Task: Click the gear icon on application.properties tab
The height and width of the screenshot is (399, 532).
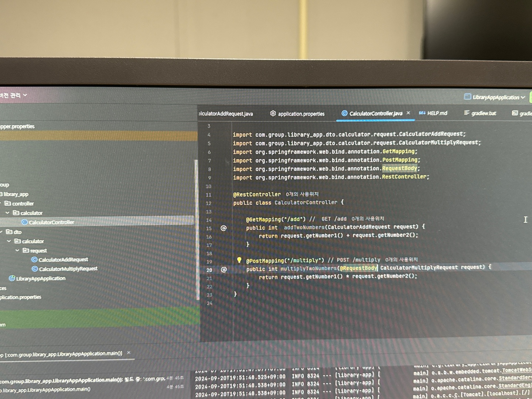Action: (273, 113)
